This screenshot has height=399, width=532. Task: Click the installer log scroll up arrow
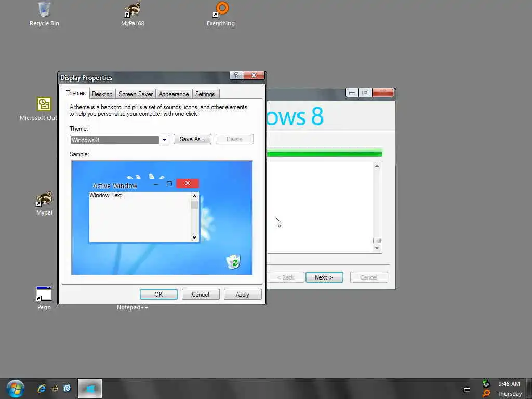[377, 166]
